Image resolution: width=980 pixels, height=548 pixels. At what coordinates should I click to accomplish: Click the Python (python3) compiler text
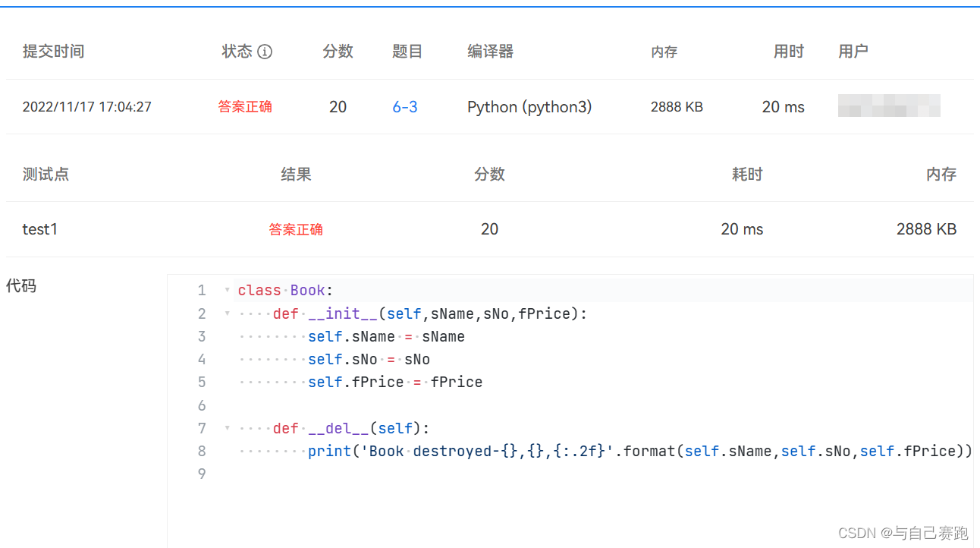[x=529, y=107]
